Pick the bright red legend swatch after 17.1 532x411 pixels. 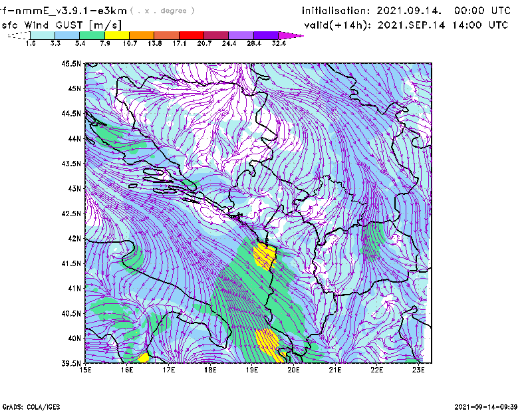(x=192, y=35)
